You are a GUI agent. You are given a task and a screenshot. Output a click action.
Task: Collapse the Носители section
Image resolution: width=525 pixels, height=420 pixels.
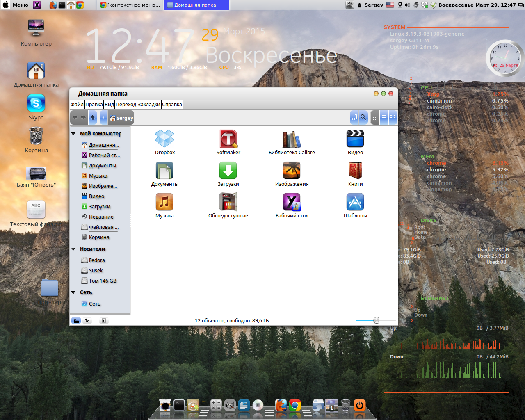(x=74, y=249)
